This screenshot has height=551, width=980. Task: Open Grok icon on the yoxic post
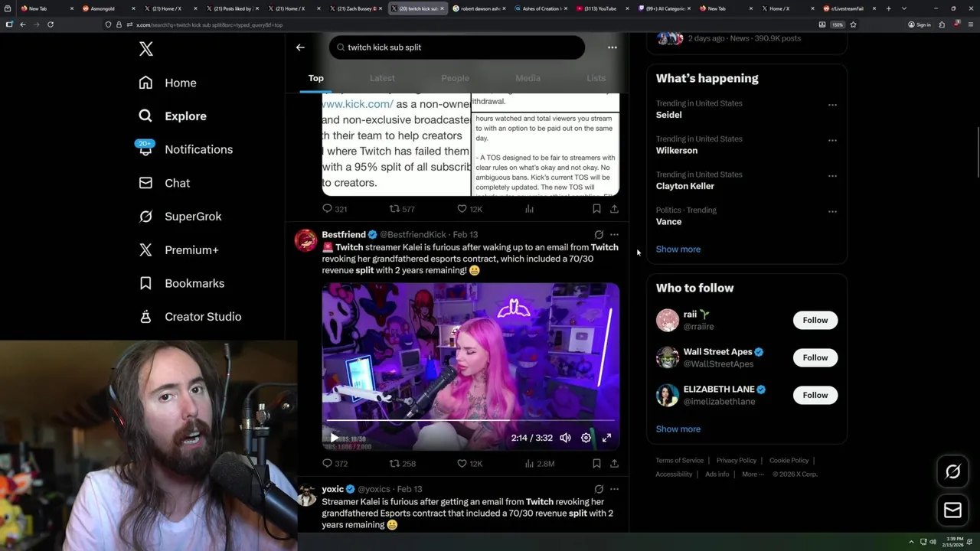pyautogui.click(x=599, y=489)
